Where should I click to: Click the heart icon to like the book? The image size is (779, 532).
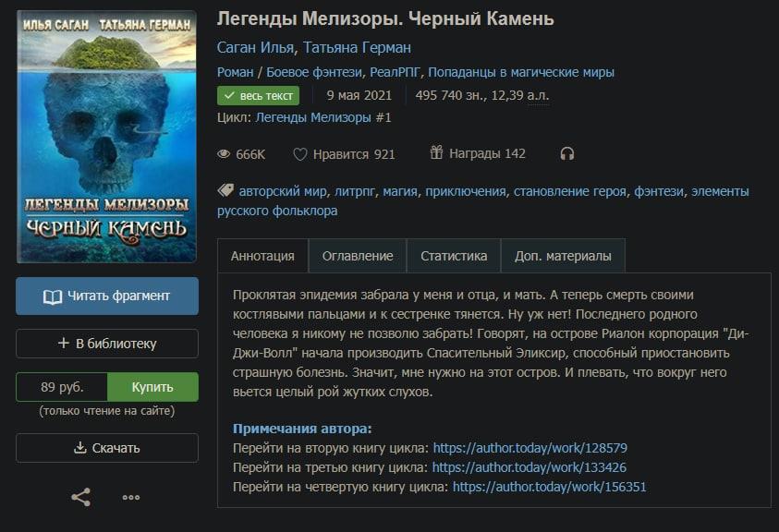click(x=299, y=154)
